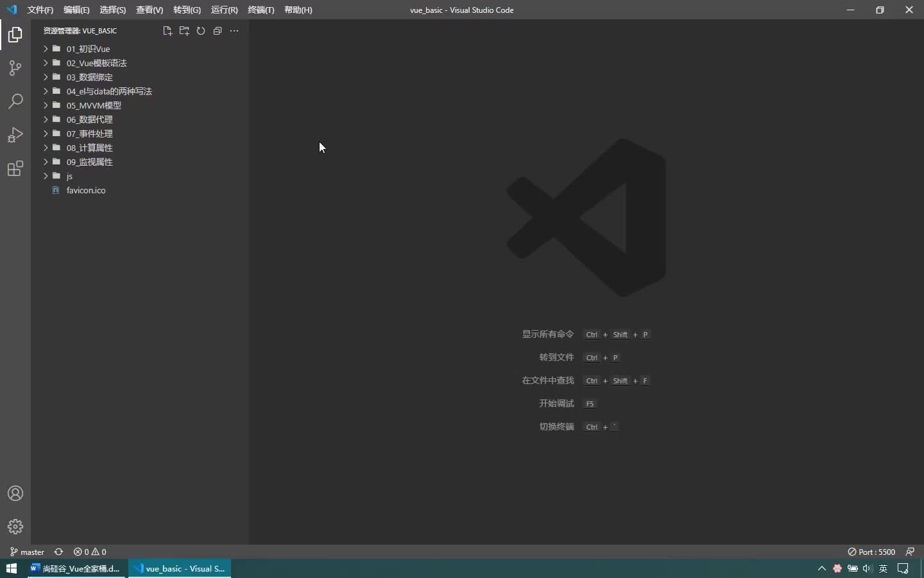Image resolution: width=924 pixels, height=578 pixels.
Task: Expand the js folder chevron
Action: pos(46,176)
